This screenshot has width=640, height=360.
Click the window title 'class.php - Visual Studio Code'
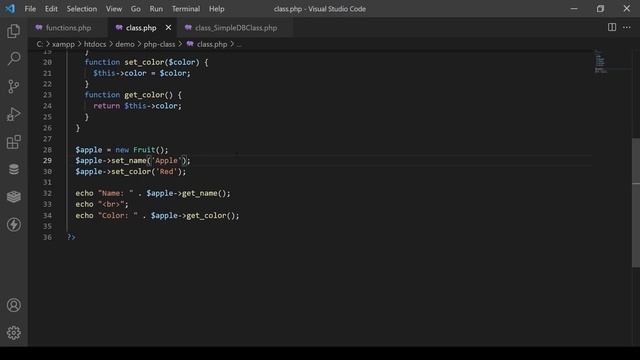[x=320, y=9]
